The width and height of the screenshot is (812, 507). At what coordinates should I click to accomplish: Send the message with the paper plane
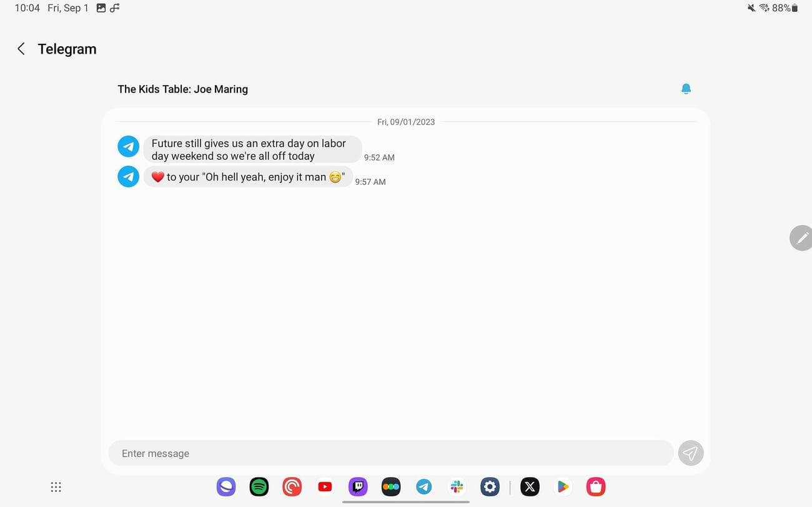(690, 453)
